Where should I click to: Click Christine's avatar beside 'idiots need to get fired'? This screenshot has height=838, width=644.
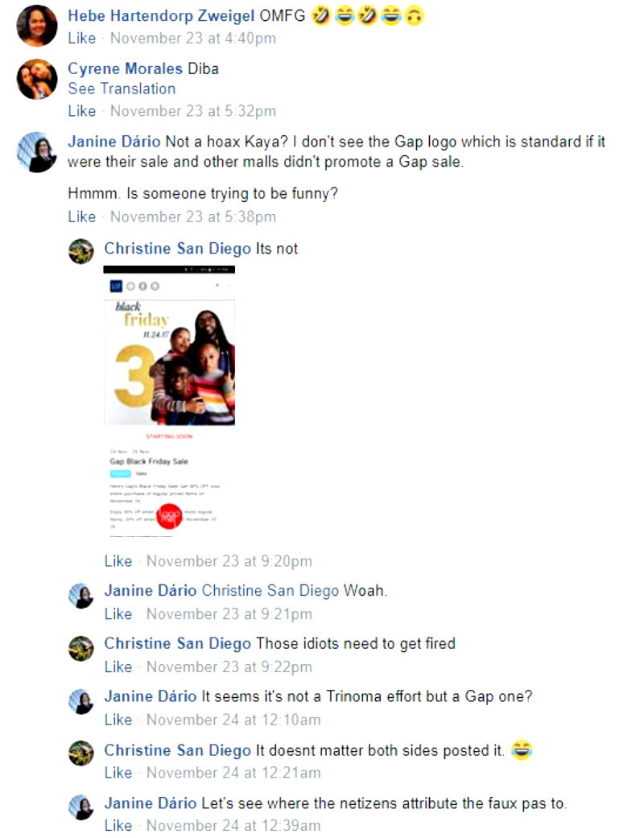(x=81, y=648)
